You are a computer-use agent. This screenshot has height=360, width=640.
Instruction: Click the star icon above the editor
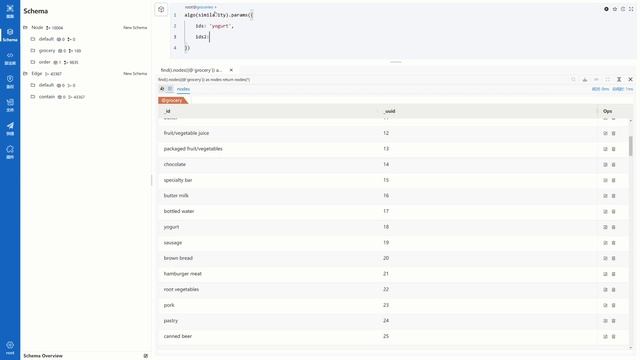[615, 9]
